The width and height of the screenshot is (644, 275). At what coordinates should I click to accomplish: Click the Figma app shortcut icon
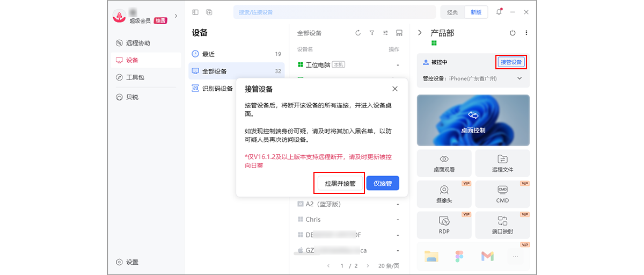point(459,256)
